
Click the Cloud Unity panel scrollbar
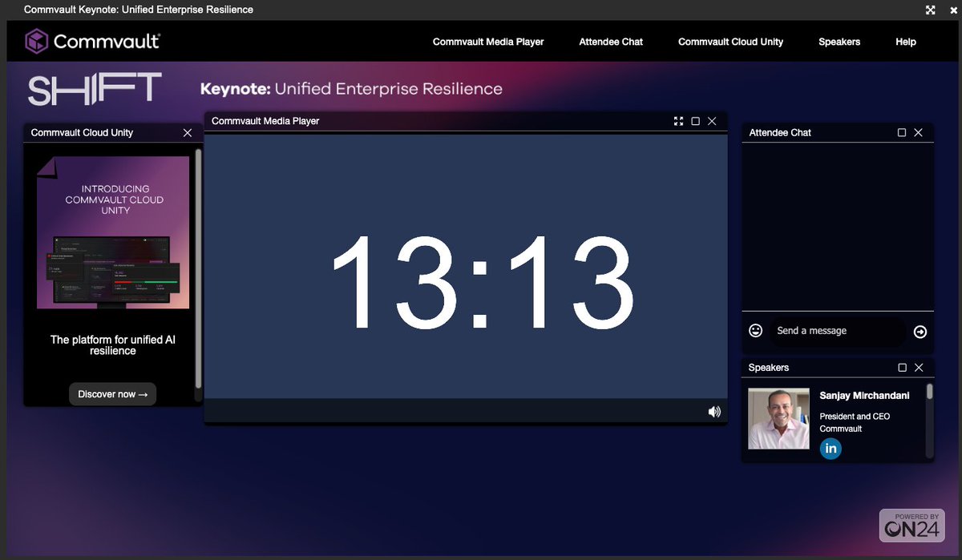pyautogui.click(x=198, y=268)
